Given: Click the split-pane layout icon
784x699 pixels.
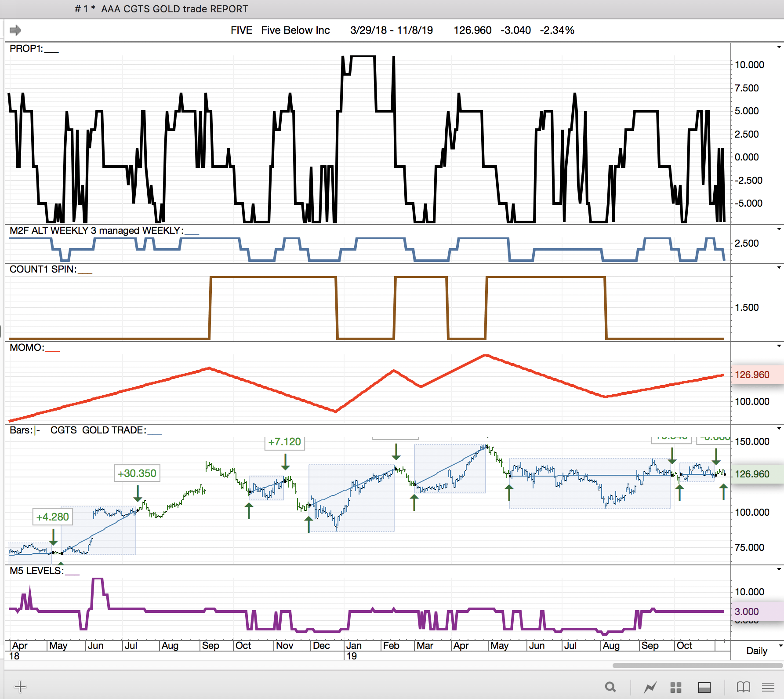Looking at the screenshot, I should (x=704, y=687).
